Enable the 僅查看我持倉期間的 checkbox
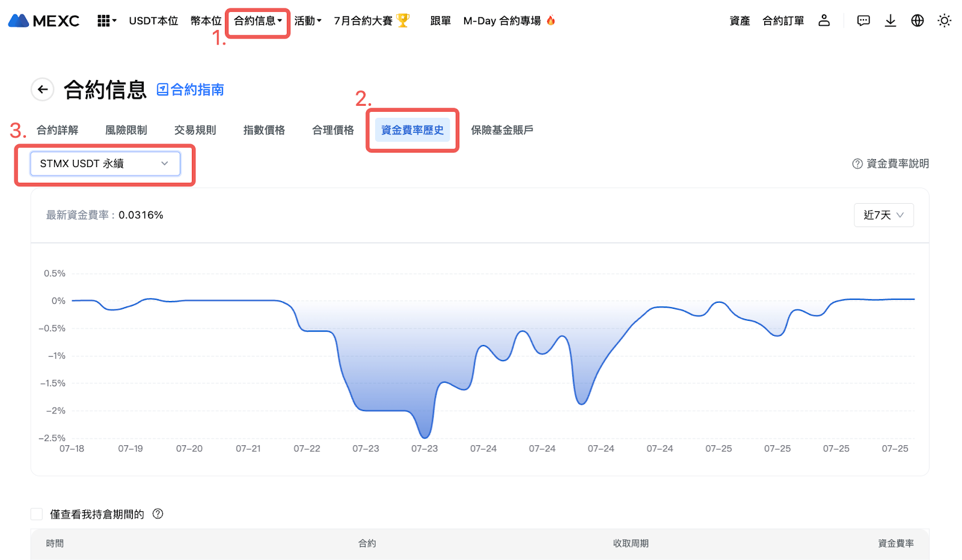This screenshot has width=962, height=560. 37,514
